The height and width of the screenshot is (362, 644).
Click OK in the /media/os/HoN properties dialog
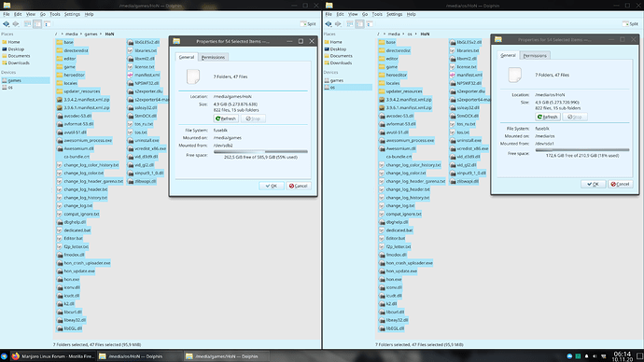pyautogui.click(x=593, y=185)
